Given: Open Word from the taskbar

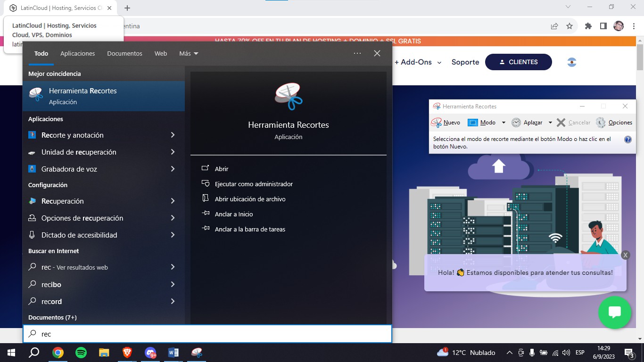Looking at the screenshot, I should pos(173,353).
